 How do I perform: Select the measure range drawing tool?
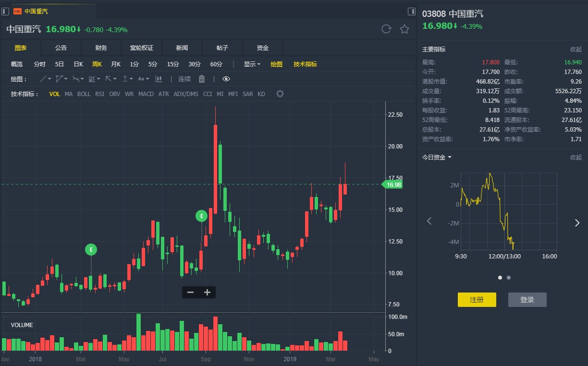point(125,79)
